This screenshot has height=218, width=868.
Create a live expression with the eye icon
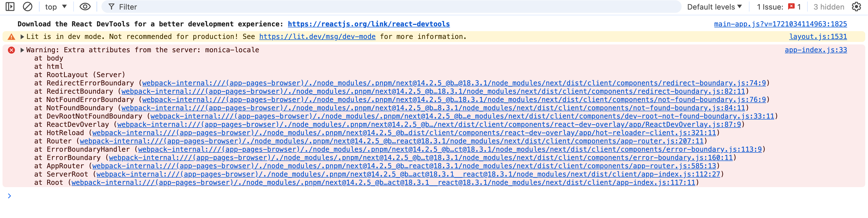(85, 7)
